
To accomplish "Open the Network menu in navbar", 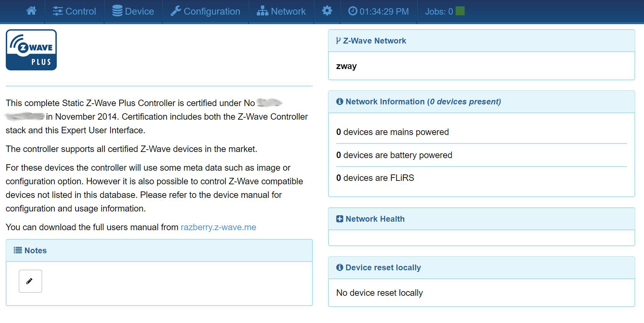I will 281,11.
